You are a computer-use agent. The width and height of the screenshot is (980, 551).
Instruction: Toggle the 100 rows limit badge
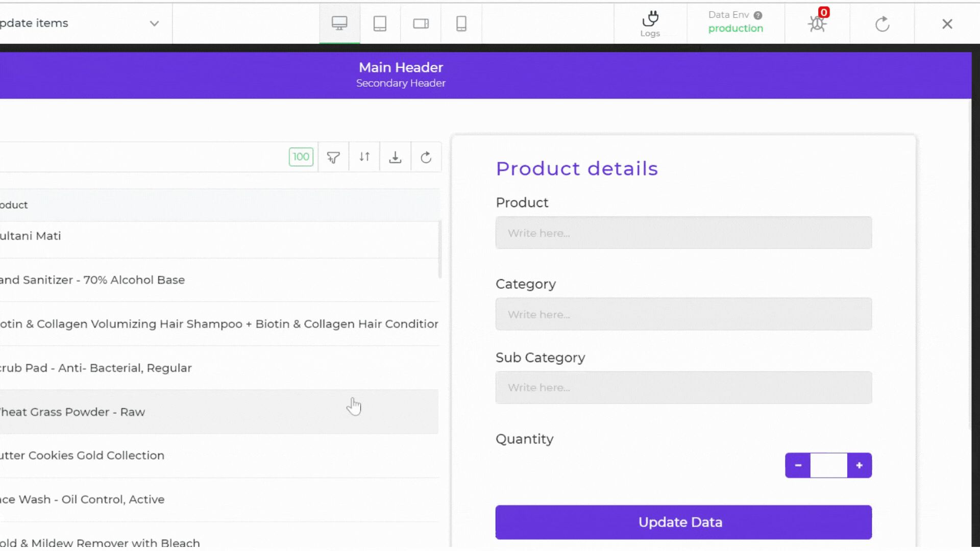(301, 157)
